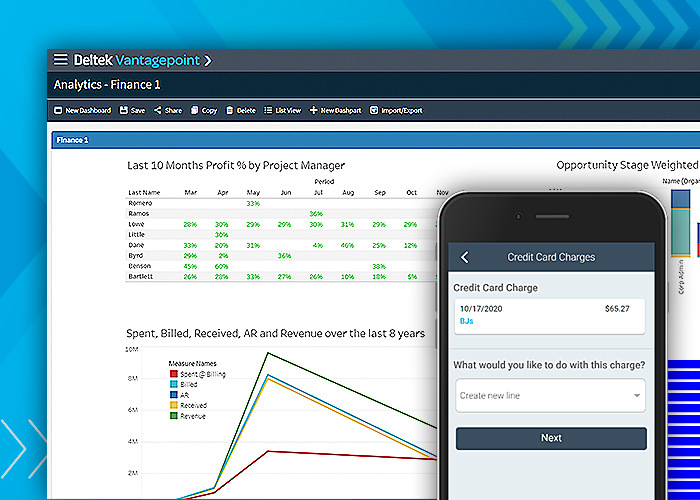Image resolution: width=700 pixels, height=500 pixels.
Task: Click the Last Name column header
Action: [x=144, y=193]
